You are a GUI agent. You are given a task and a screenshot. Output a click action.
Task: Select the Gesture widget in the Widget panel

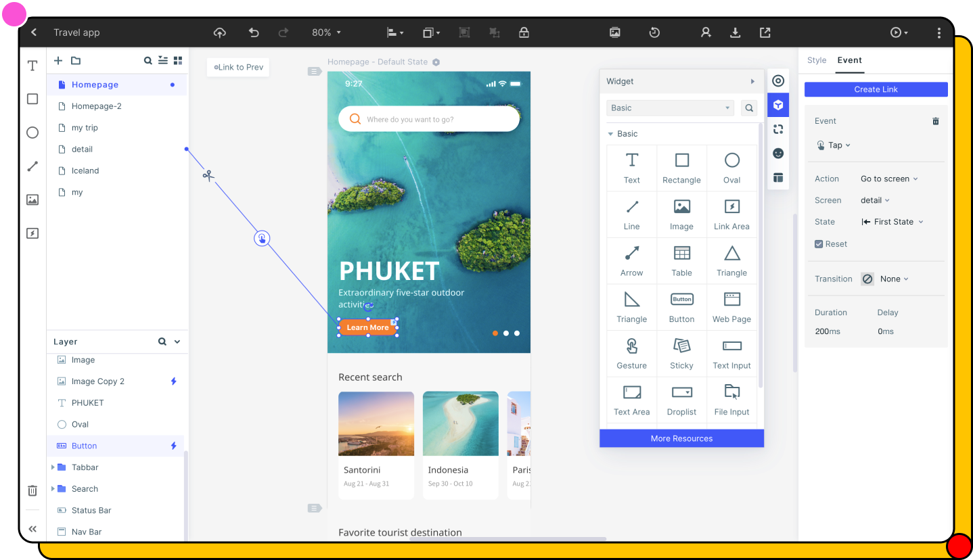(631, 353)
